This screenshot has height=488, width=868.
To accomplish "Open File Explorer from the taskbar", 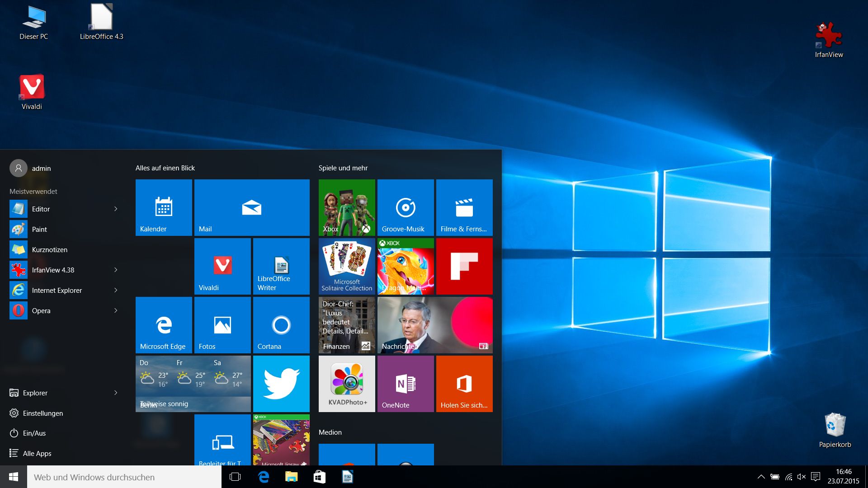I will 292,477.
